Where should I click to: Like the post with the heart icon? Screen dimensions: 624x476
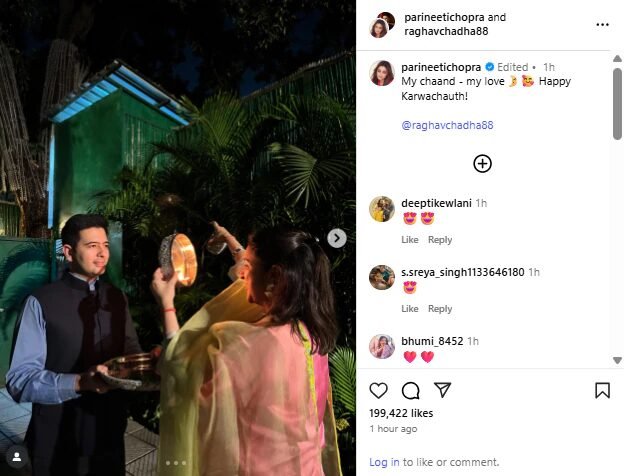point(378,390)
